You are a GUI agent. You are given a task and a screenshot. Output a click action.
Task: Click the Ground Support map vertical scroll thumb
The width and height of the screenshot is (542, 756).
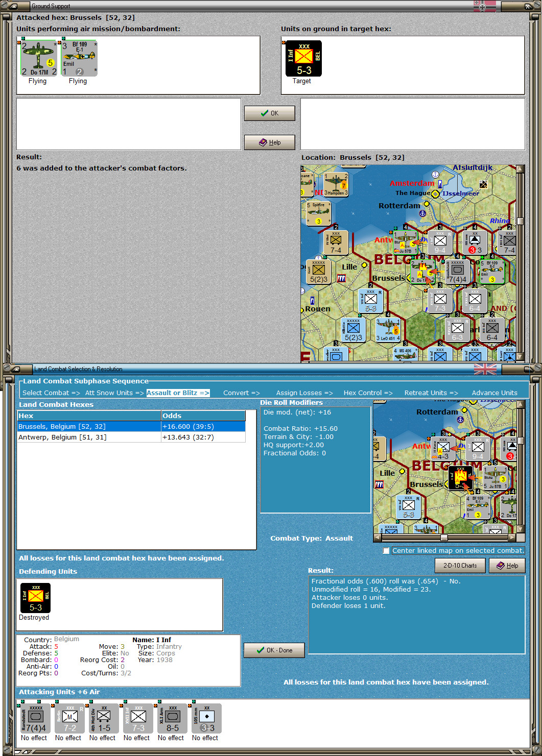coord(521,221)
